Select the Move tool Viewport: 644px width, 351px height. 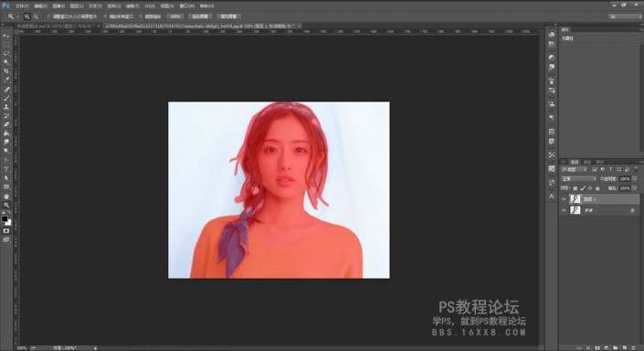6,37
